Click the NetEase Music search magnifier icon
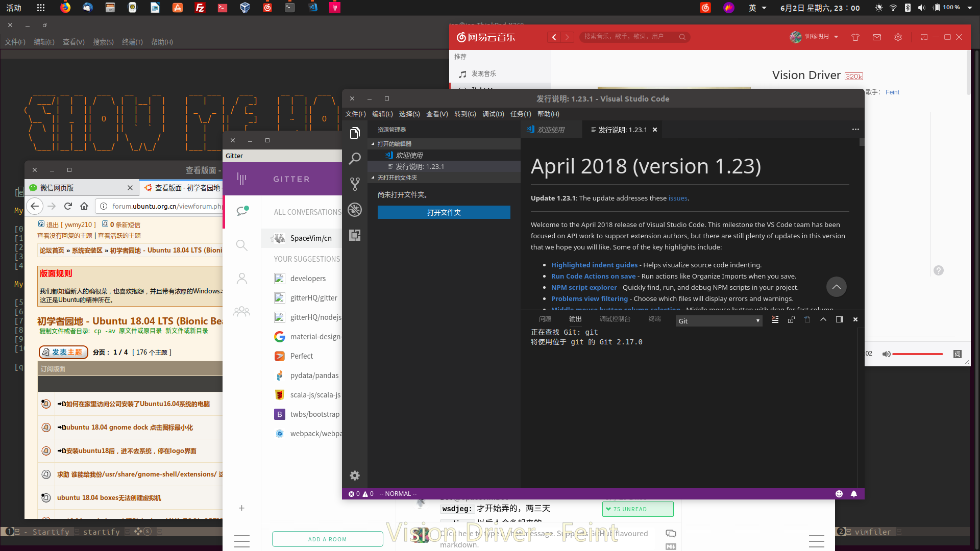The width and height of the screenshot is (980, 551). tap(682, 37)
